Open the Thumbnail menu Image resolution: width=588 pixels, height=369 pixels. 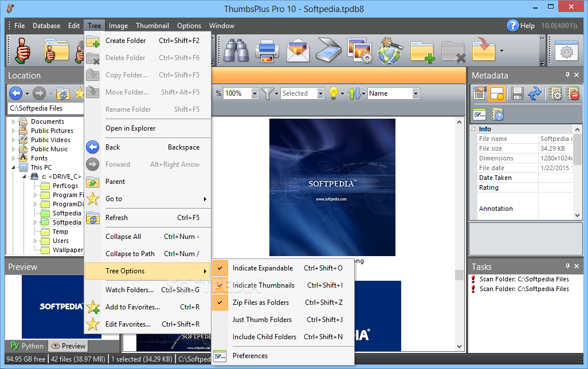point(152,26)
